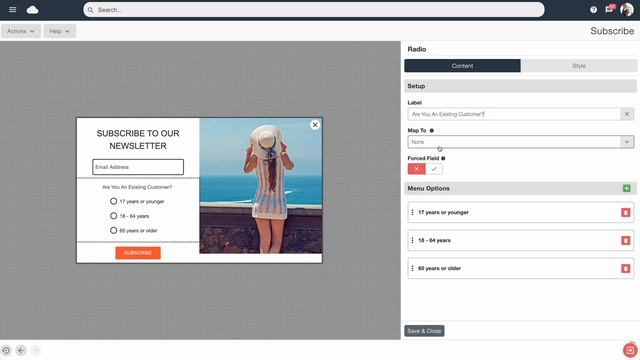Screen dimensions: 640x360
Task: Clear the Label field text
Action: tap(627, 114)
